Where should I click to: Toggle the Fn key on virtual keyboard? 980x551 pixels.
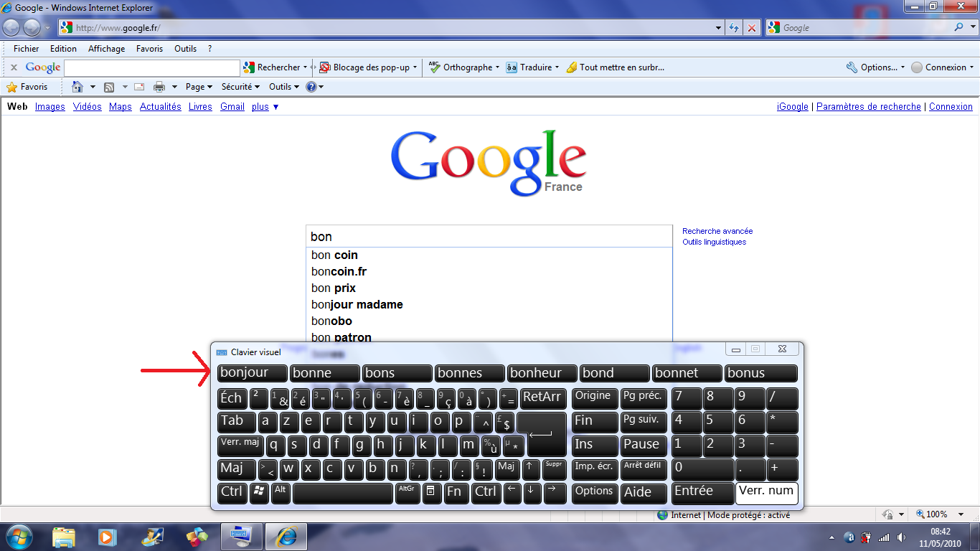pos(455,493)
